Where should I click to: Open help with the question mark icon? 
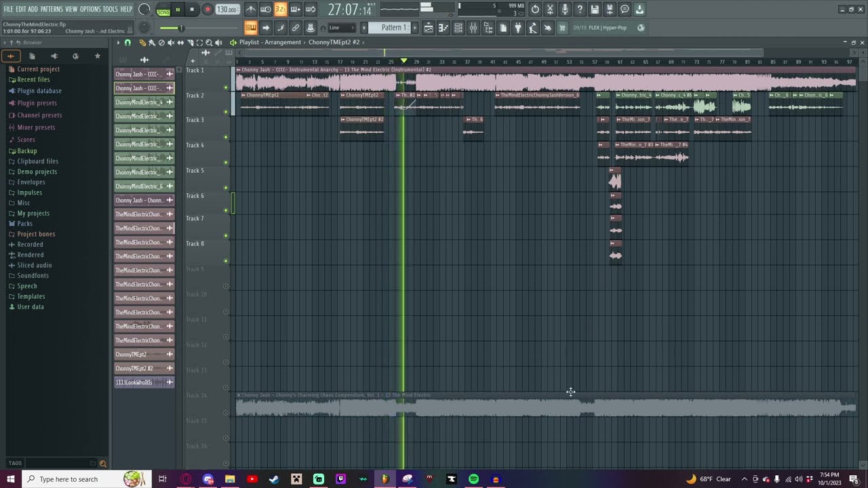pos(580,9)
